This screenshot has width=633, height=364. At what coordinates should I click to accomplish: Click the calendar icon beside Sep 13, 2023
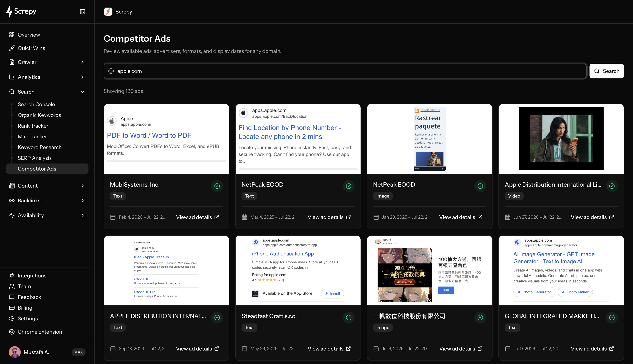(x=113, y=349)
